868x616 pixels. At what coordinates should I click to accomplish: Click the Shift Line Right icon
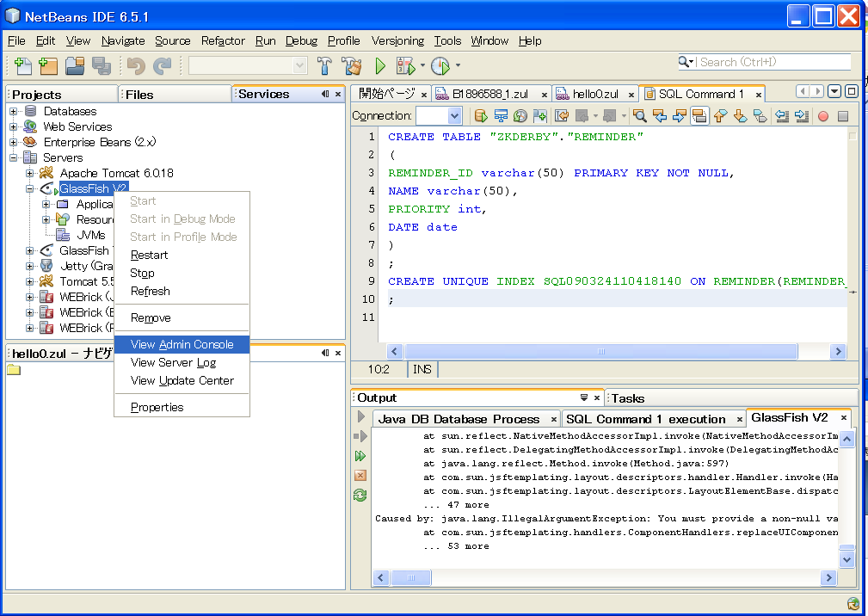click(802, 115)
